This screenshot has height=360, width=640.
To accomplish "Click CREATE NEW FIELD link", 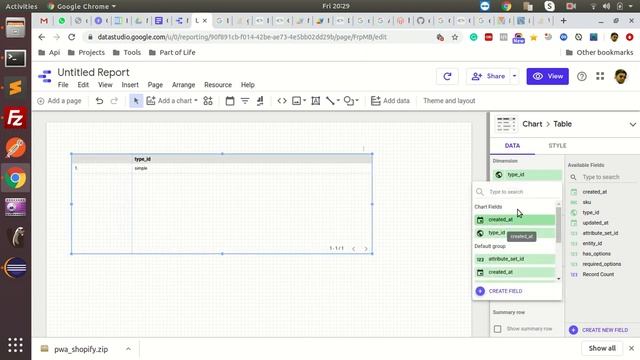I will [x=598, y=330].
